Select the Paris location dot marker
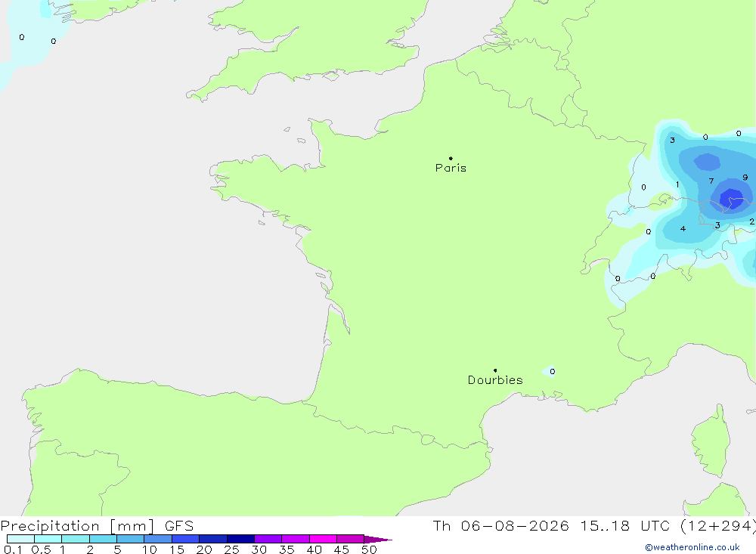Image resolution: width=756 pixels, height=554 pixels. (x=451, y=158)
